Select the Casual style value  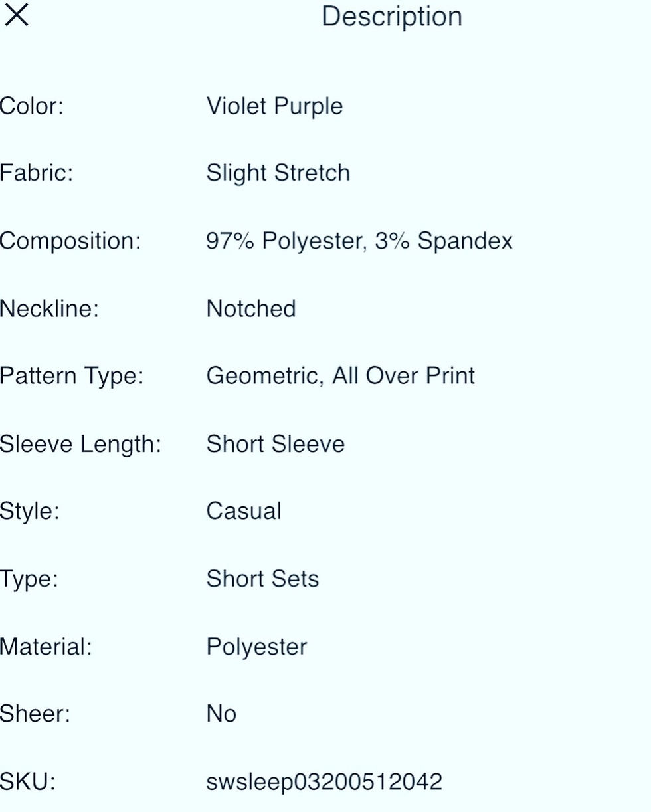[x=244, y=511]
